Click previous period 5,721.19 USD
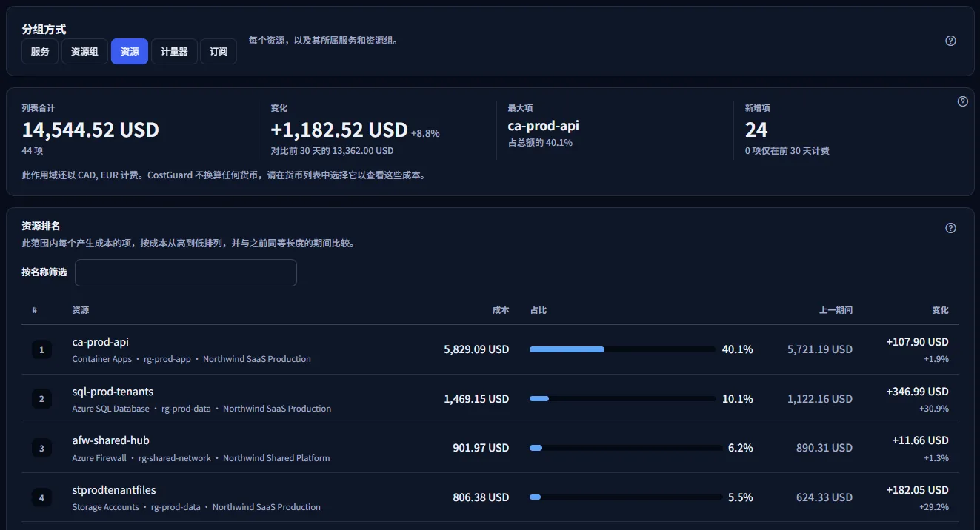980x530 pixels. pos(820,349)
